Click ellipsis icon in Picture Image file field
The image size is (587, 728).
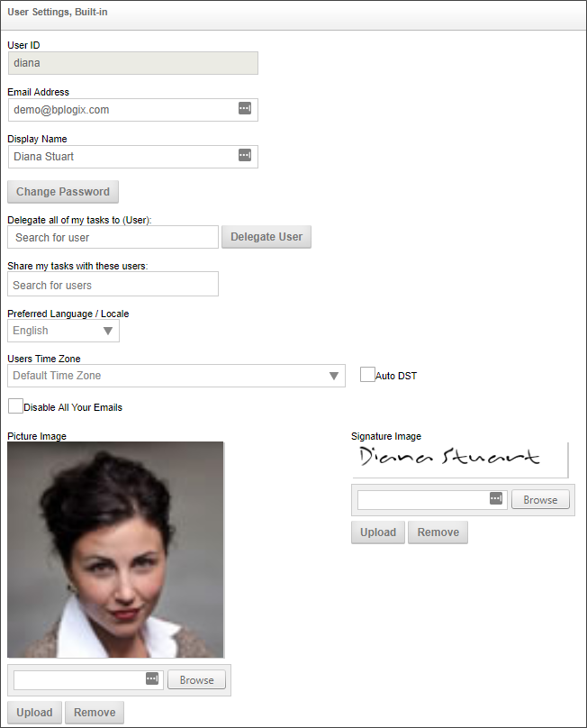(x=152, y=679)
